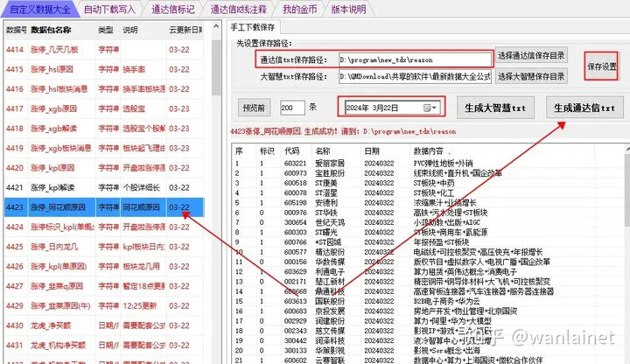630x364 pixels.
Task: Select row 4423 涨停_同花顺原因
Action: 104,207
